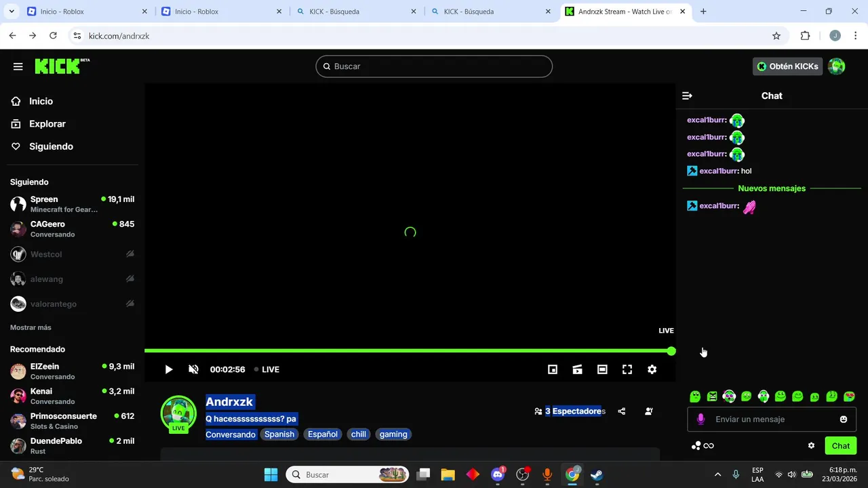Open Spreen's channel in Siguiendo list
The height and width of the screenshot is (488, 868).
[73, 204]
